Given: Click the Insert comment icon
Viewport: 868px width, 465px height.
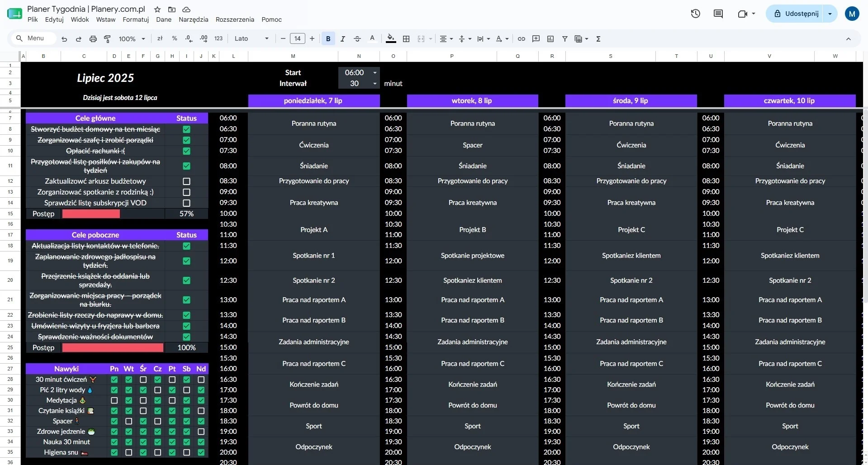Looking at the screenshot, I should click(x=536, y=39).
